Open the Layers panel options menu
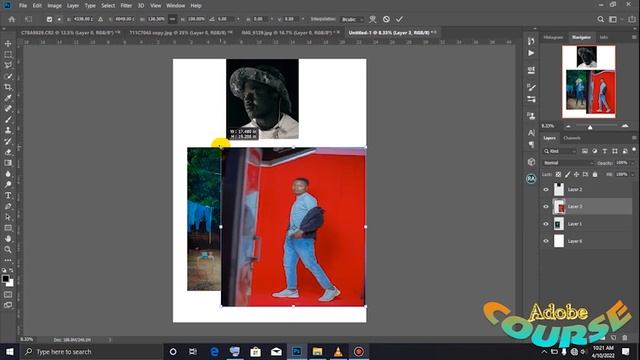The width and height of the screenshot is (640, 360). point(634,138)
